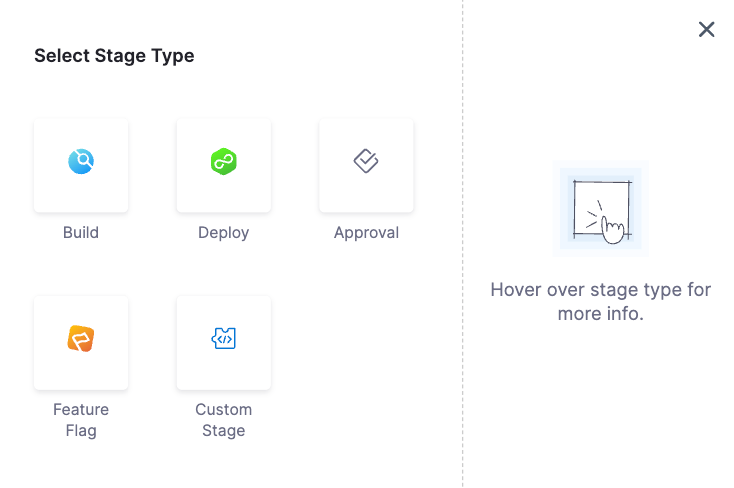Click the 'Feature Flag' text label
Screen dimensions: 734x488
click(x=81, y=420)
